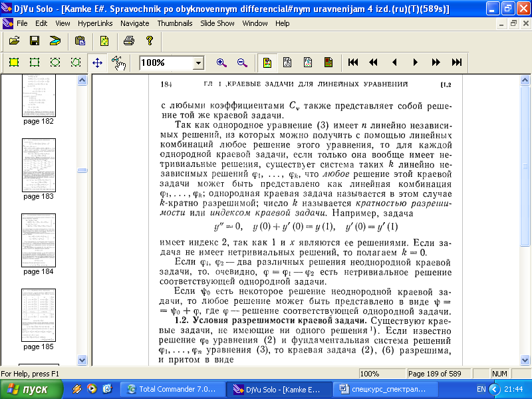Viewport: 532px width, 399px height.
Task: Open the View menu
Action: click(63, 23)
